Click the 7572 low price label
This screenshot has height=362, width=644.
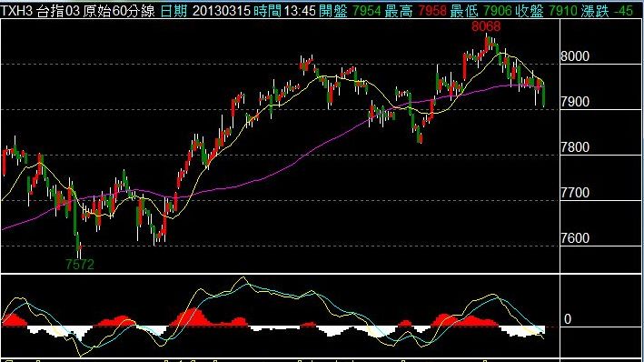tap(80, 264)
